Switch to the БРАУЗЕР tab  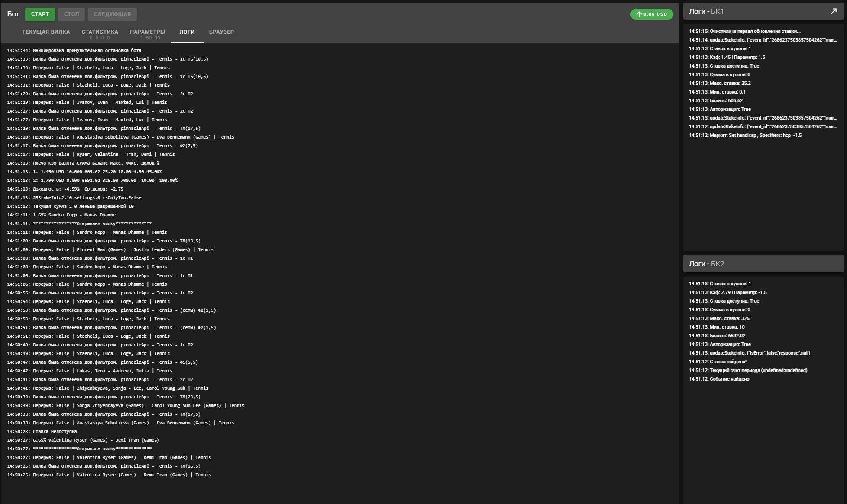[x=221, y=32]
